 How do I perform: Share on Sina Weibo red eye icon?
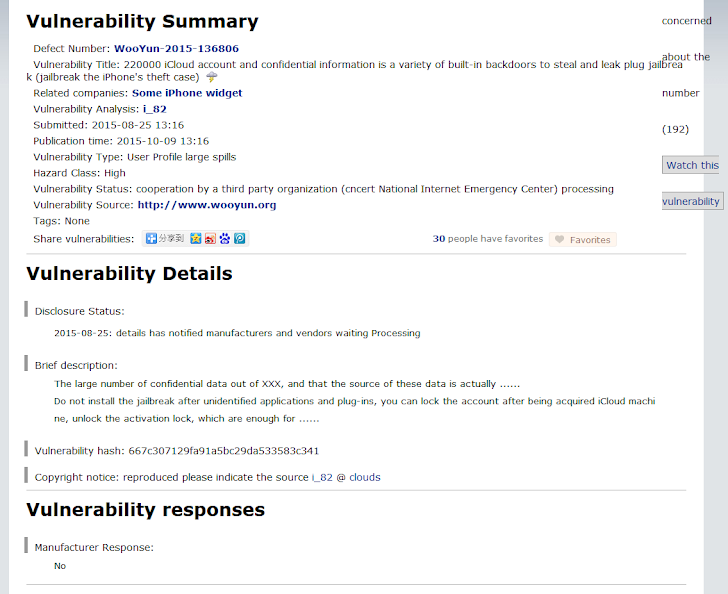pos(210,239)
